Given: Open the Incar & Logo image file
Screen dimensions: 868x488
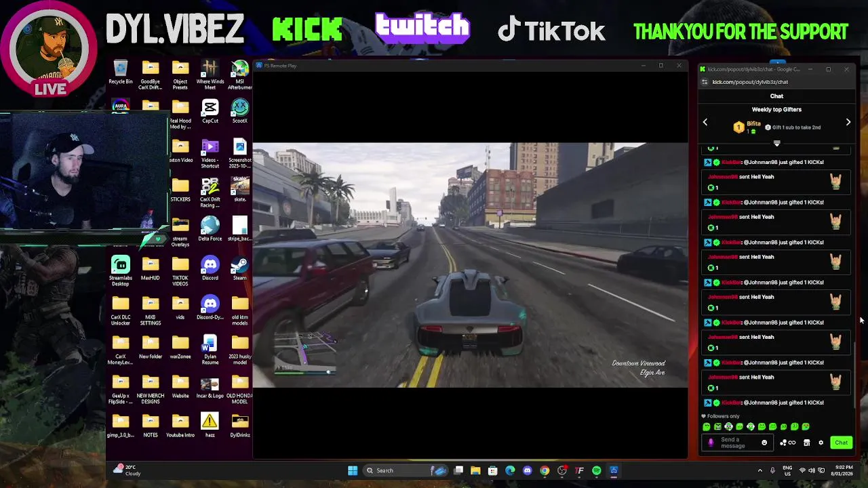Looking at the screenshot, I should (x=210, y=386).
